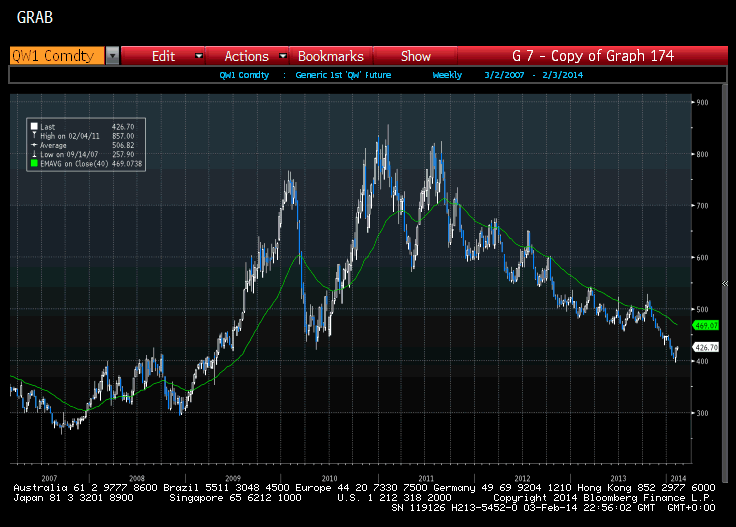Click into the QW1 Comdty ticker field
Screen dimensions: 736x527
pyautogui.click(x=55, y=56)
